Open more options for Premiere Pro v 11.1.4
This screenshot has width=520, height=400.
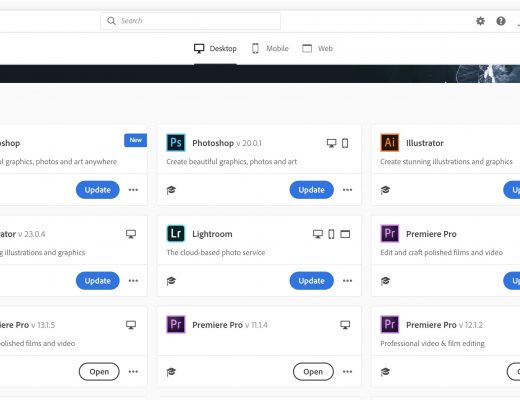pyautogui.click(x=347, y=372)
